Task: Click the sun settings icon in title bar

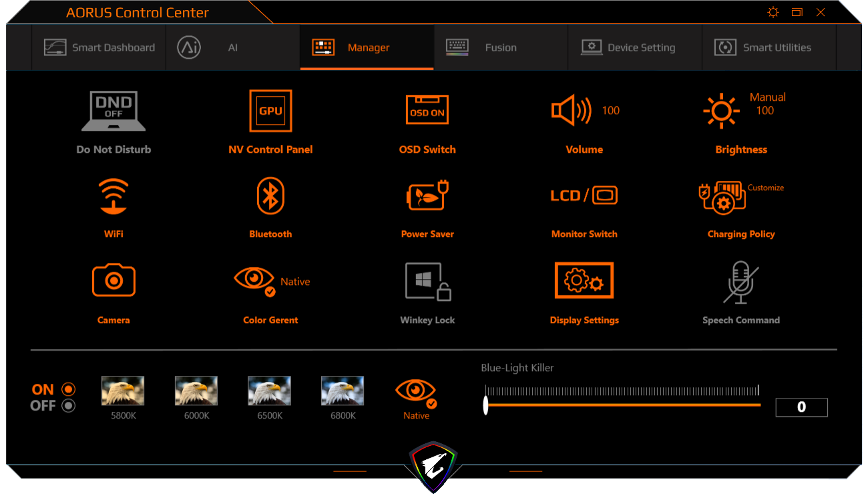Action: coord(773,12)
